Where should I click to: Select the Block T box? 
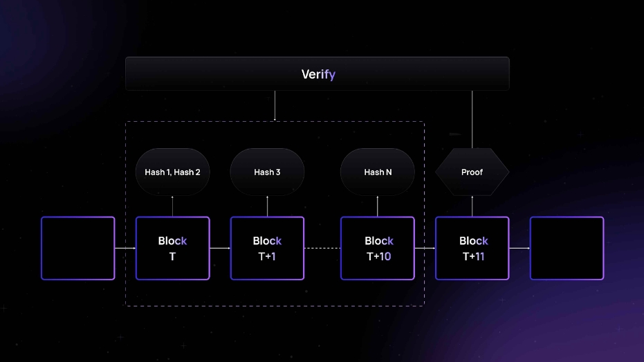[172, 248]
